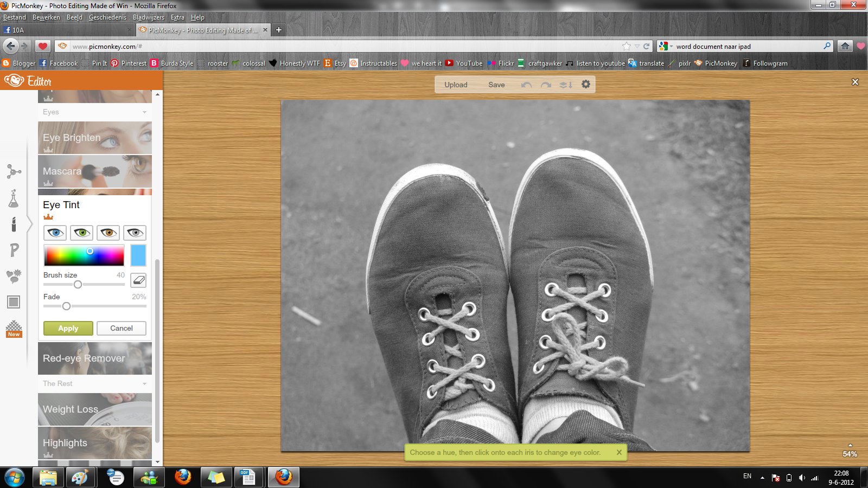Open Basic Edits crop tool sidebar icon
This screenshot has width=868, height=488.
click(x=14, y=171)
